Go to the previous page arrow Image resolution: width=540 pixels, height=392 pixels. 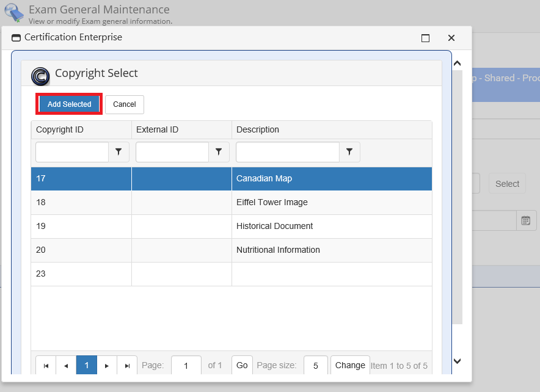click(x=66, y=366)
